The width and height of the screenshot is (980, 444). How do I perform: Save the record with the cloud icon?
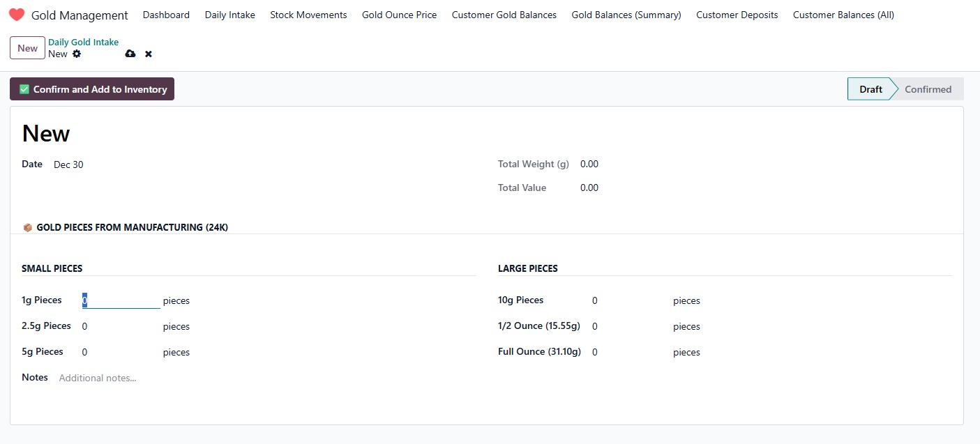[x=130, y=54]
